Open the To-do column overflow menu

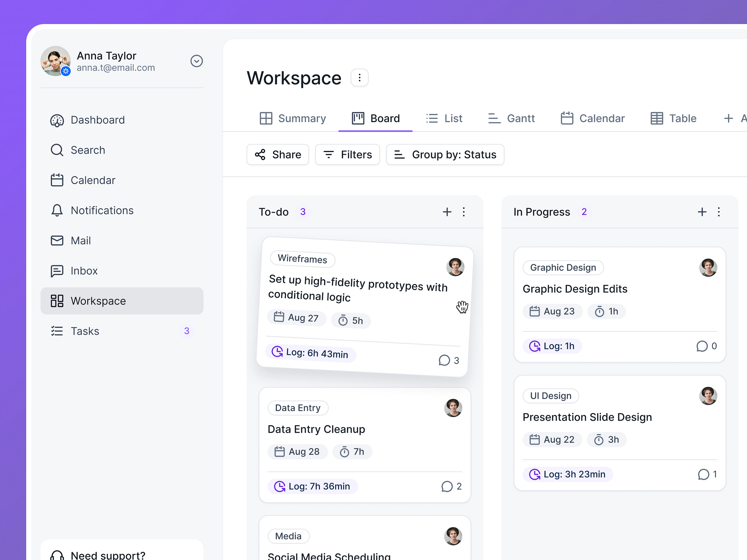point(464,212)
